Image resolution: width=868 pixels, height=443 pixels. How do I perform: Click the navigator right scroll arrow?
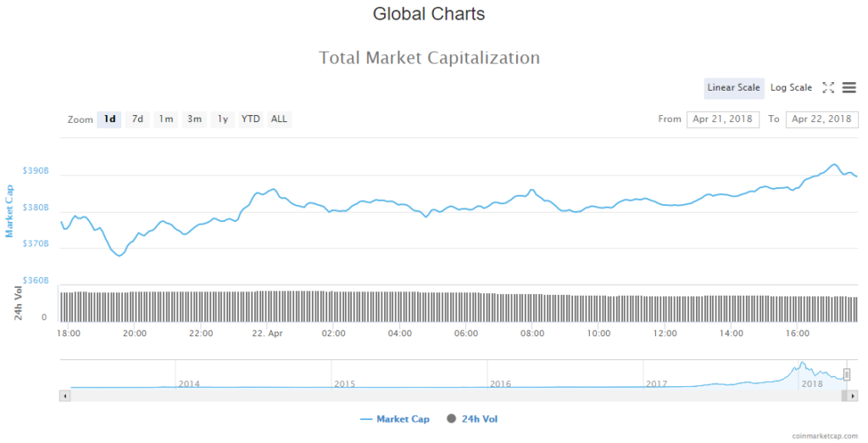[850, 396]
